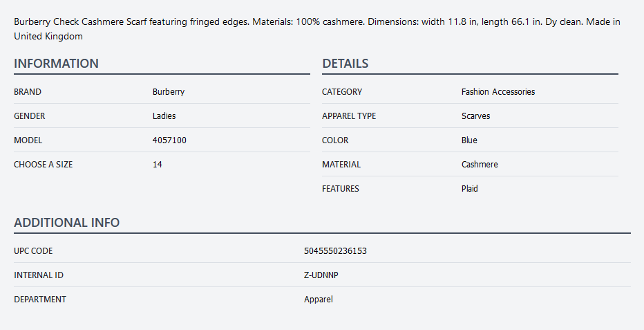This screenshot has width=644, height=330.
Task: Click the Plaid features value
Action: click(470, 189)
